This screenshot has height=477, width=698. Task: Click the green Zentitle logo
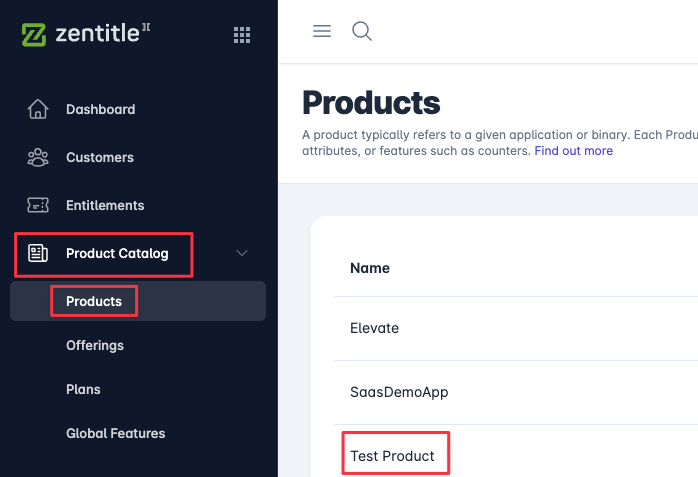34,35
